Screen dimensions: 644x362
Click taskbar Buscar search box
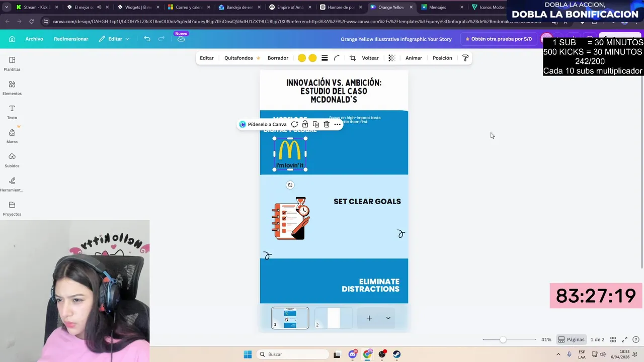pos(292,354)
